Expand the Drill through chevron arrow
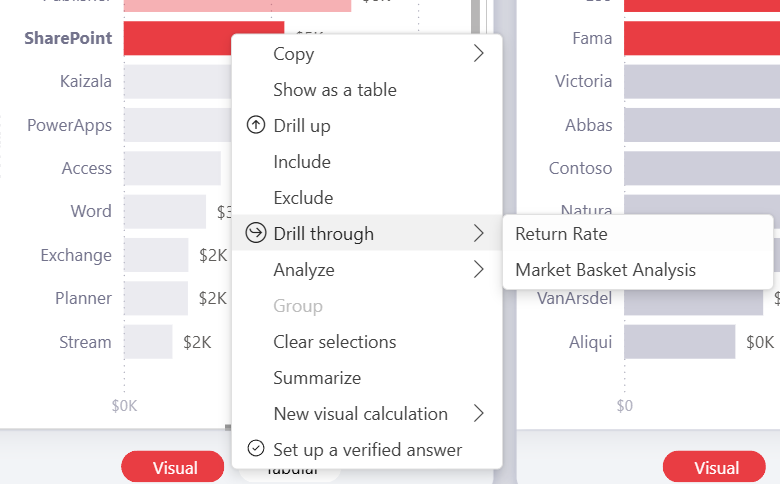This screenshot has height=484, width=780. click(x=478, y=233)
